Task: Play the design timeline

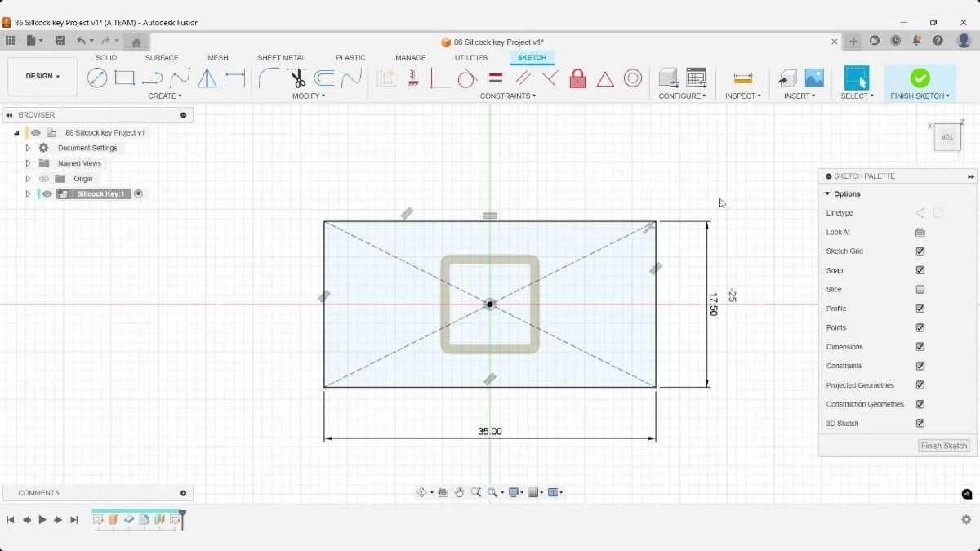Action: (42, 520)
